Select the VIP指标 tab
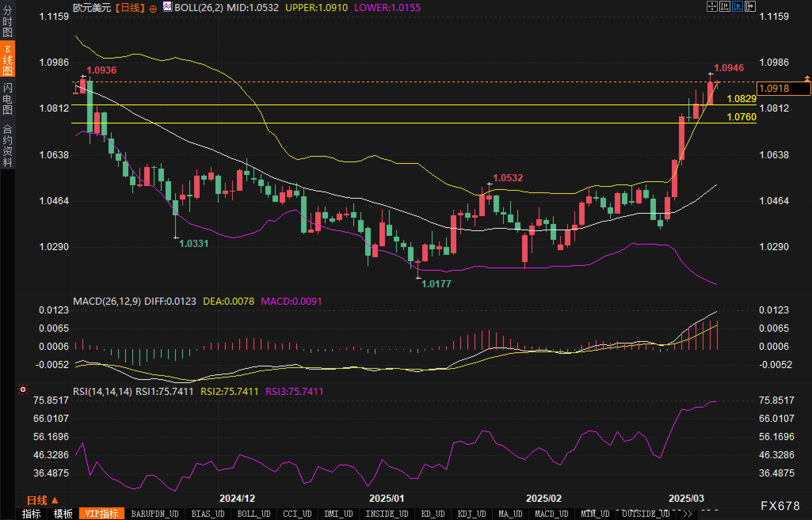Image resolution: width=812 pixels, height=520 pixels. tap(102, 514)
